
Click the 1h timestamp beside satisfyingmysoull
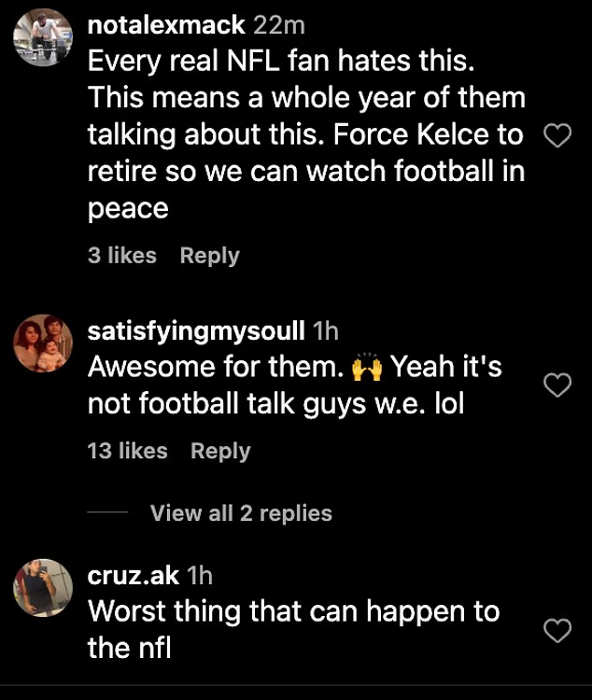326,331
